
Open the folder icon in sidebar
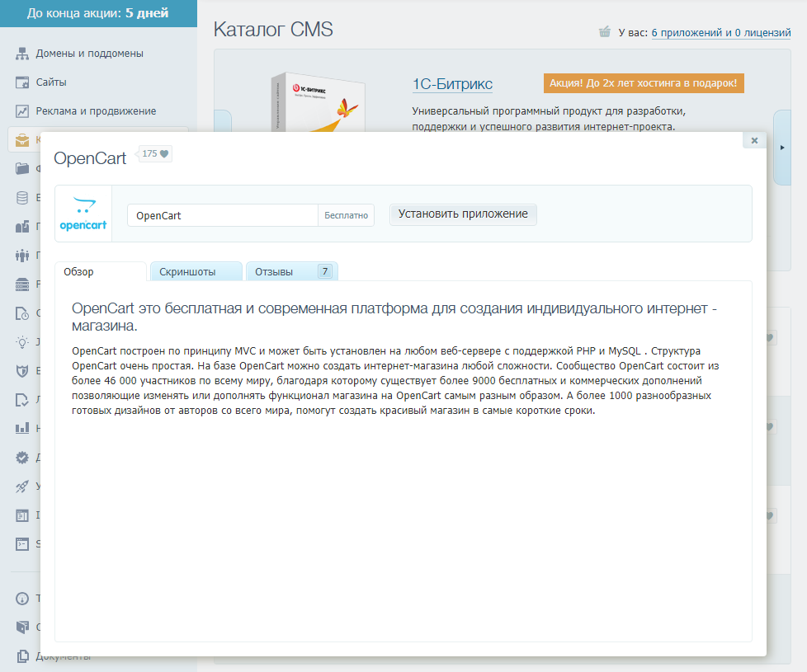point(22,169)
